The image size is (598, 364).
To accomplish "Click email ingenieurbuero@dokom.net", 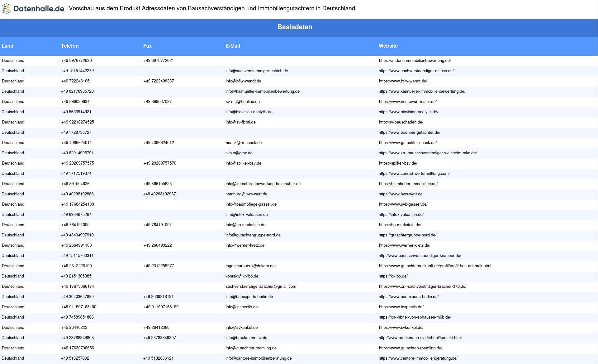I will coord(251,266).
